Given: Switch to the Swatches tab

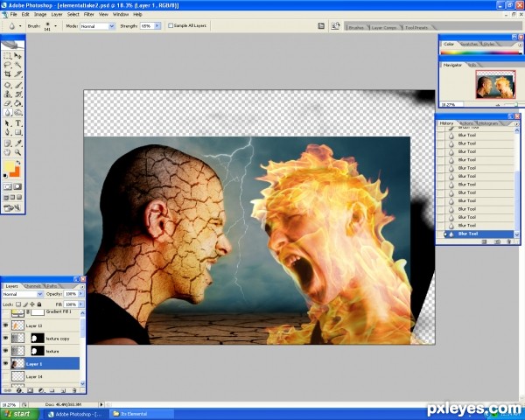Looking at the screenshot, I should 469,45.
